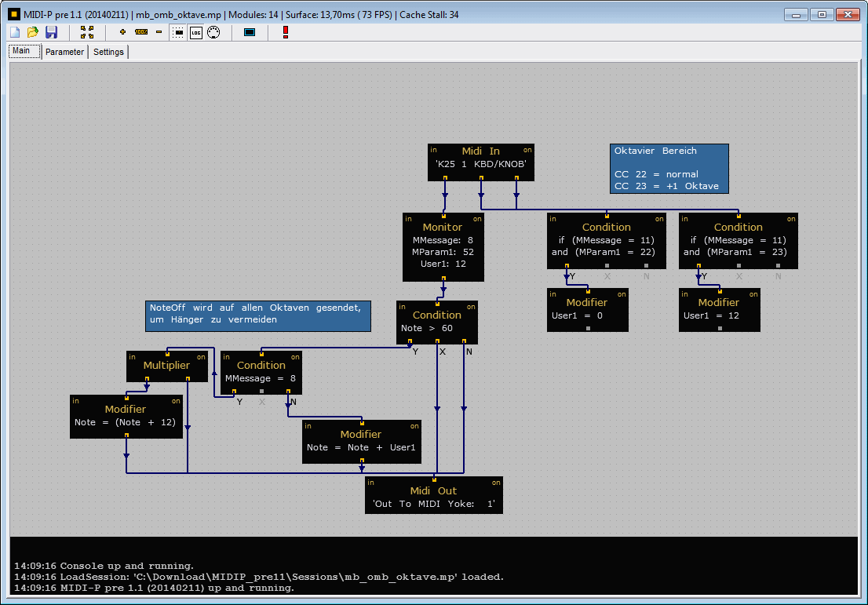Click the 'K25 1 KBD/KNOB' device name
The width and height of the screenshot is (868, 605).
coord(480,164)
